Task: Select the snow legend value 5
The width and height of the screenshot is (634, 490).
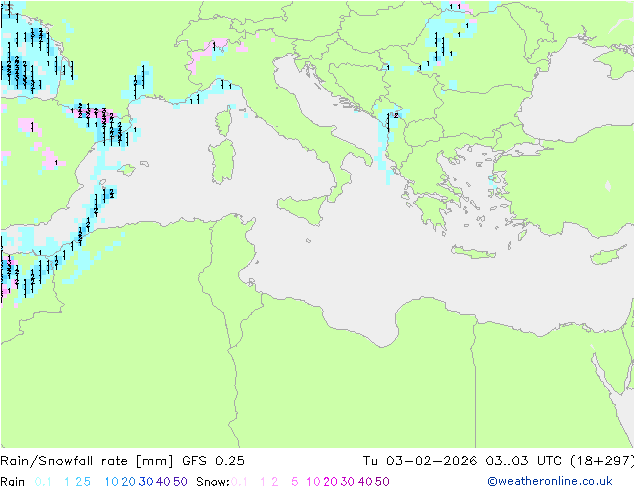Action: (295, 482)
